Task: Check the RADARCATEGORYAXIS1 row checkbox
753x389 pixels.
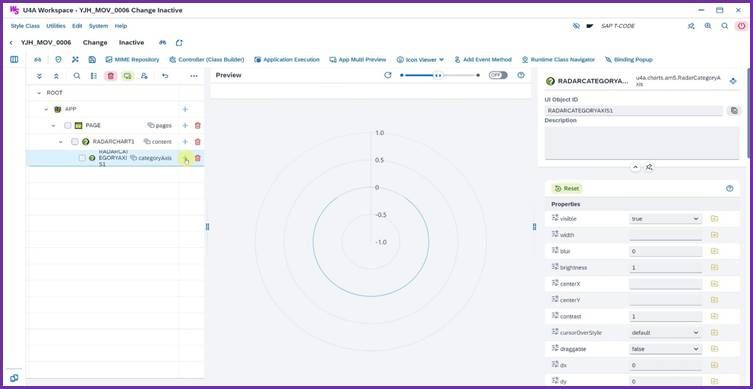Action: (82, 158)
